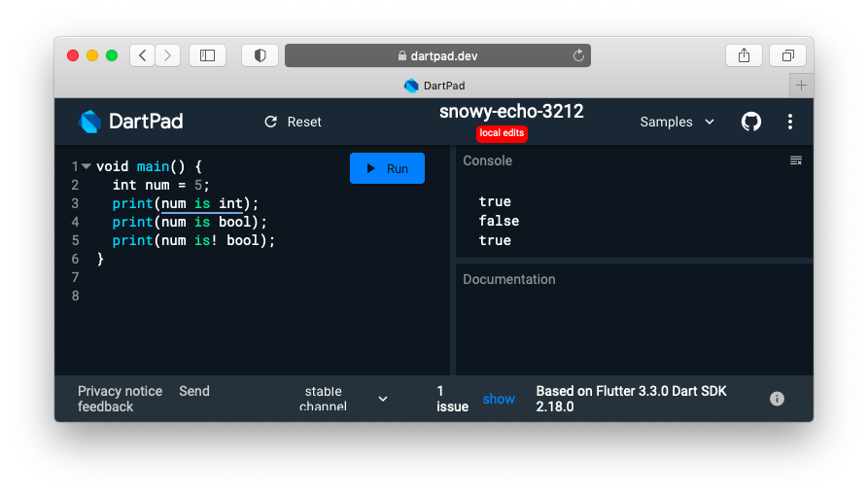
Task: Open the GitHub repository icon
Action: (751, 122)
